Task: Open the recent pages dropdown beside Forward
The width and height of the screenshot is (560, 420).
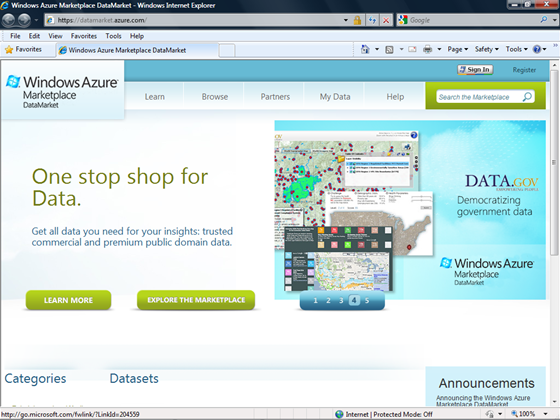Action: [36, 20]
